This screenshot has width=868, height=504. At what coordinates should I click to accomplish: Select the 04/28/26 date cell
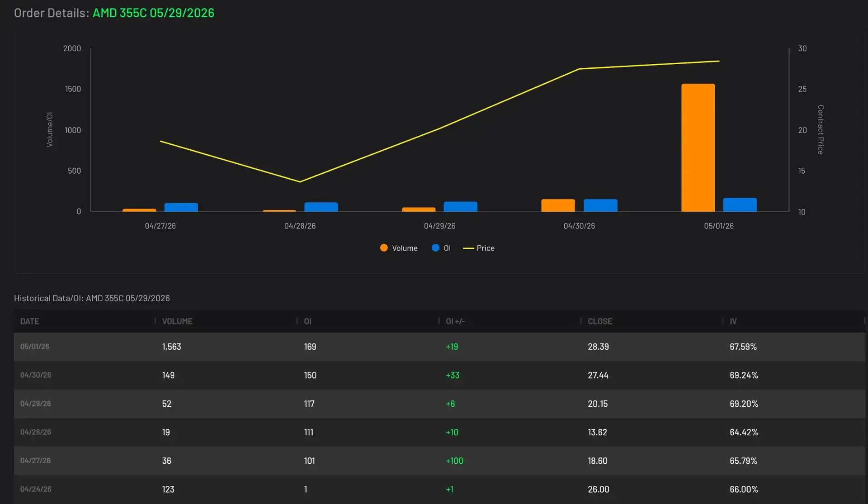tap(36, 432)
